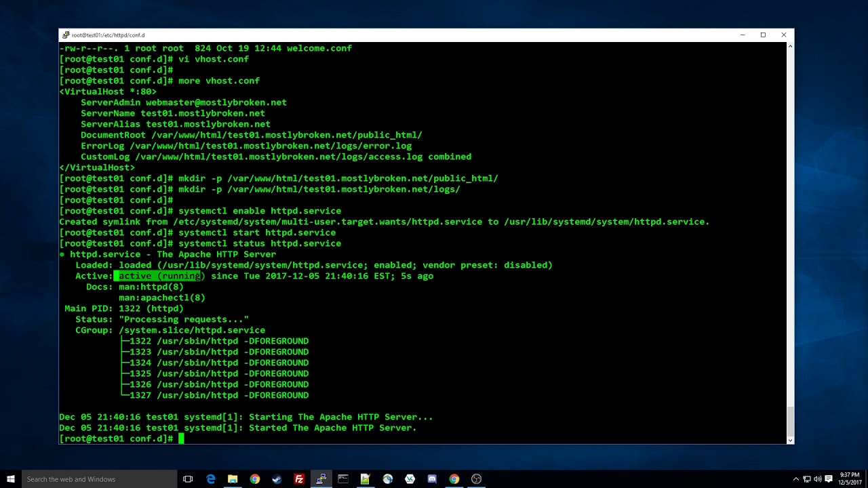The image size is (868, 488).
Task: Click the 'man:httpd(8)' docs entry
Action: coord(151,287)
